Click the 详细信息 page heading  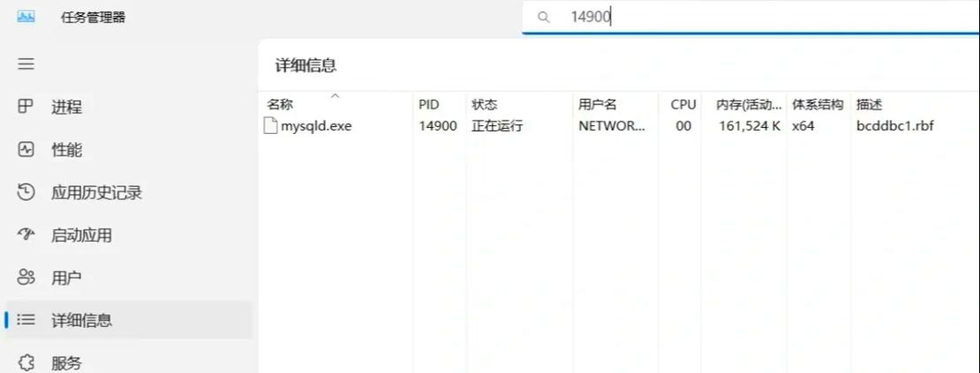pos(305,65)
